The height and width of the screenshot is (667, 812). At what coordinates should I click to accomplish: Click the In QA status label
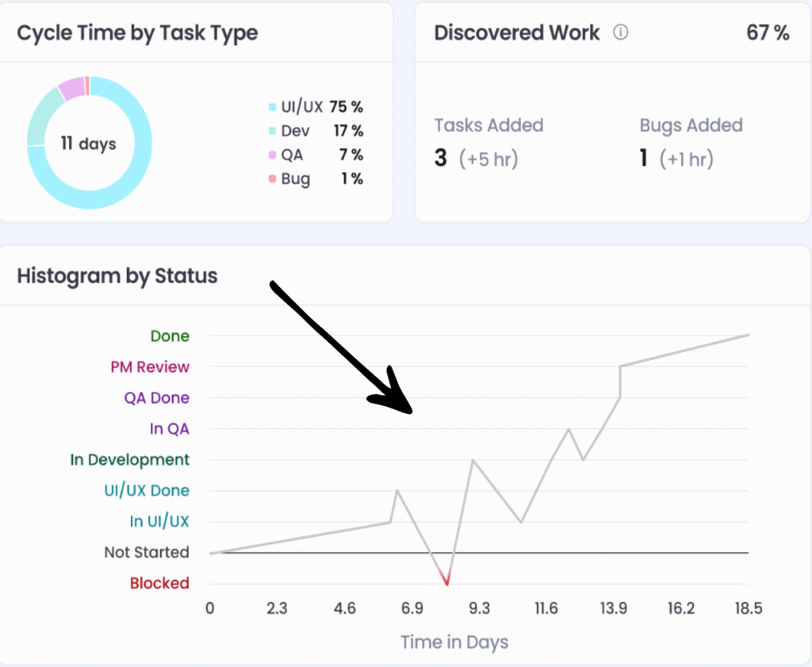coord(169,428)
